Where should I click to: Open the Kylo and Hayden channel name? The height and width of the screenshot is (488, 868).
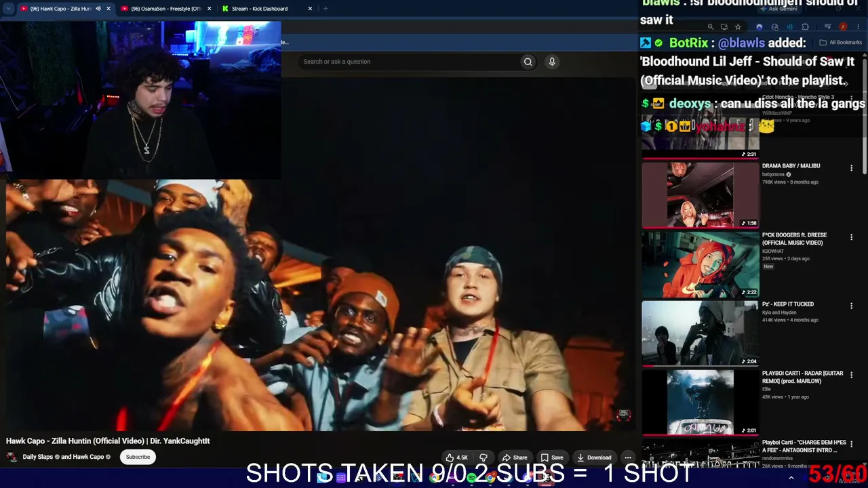click(x=779, y=312)
